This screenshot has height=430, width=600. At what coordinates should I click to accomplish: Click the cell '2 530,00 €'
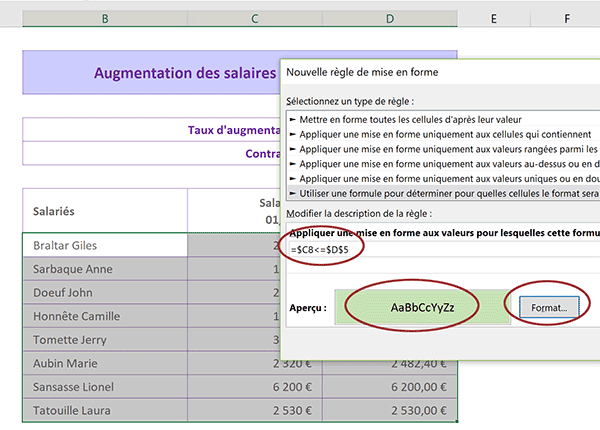click(390, 410)
